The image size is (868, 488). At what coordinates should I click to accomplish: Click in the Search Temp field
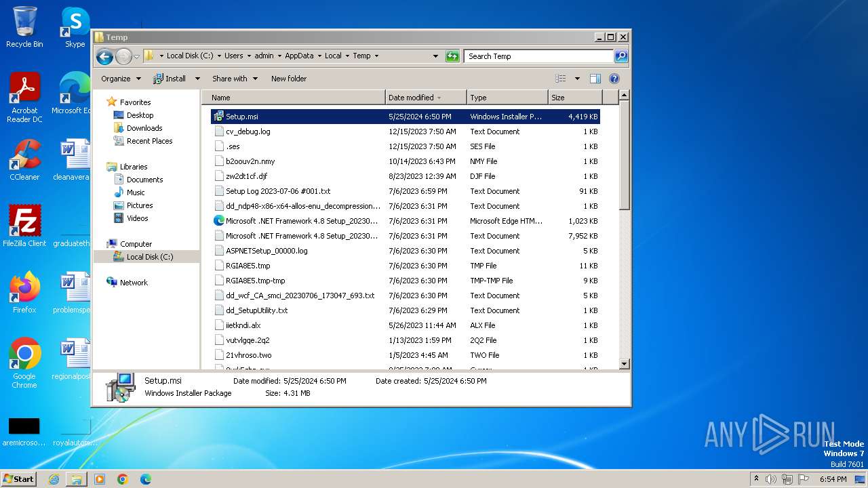(x=538, y=56)
